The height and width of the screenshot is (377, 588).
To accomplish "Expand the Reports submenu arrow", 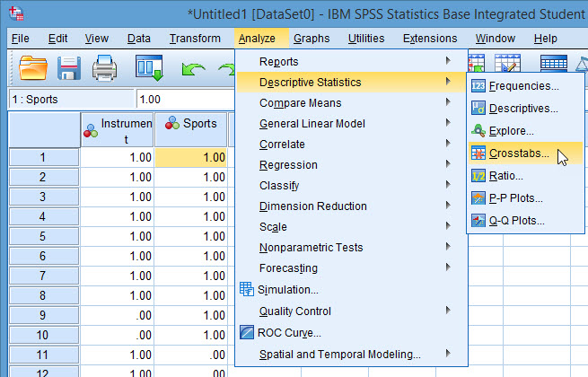I will click(x=448, y=61).
